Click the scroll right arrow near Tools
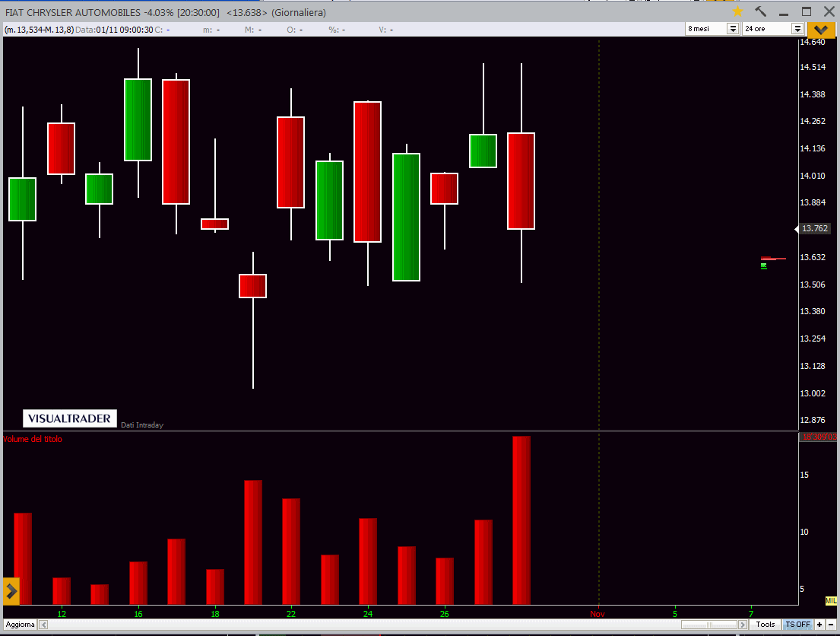 tap(743, 625)
